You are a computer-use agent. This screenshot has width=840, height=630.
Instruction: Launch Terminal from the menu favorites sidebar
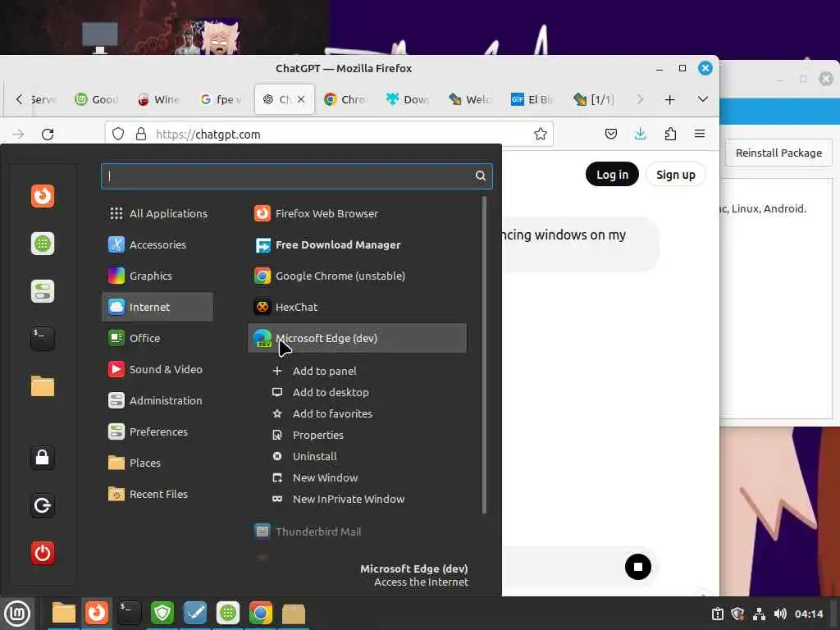[43, 339]
